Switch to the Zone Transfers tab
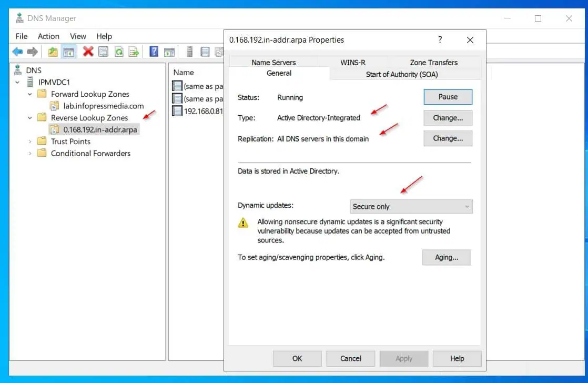588x383 pixels. [x=434, y=62]
